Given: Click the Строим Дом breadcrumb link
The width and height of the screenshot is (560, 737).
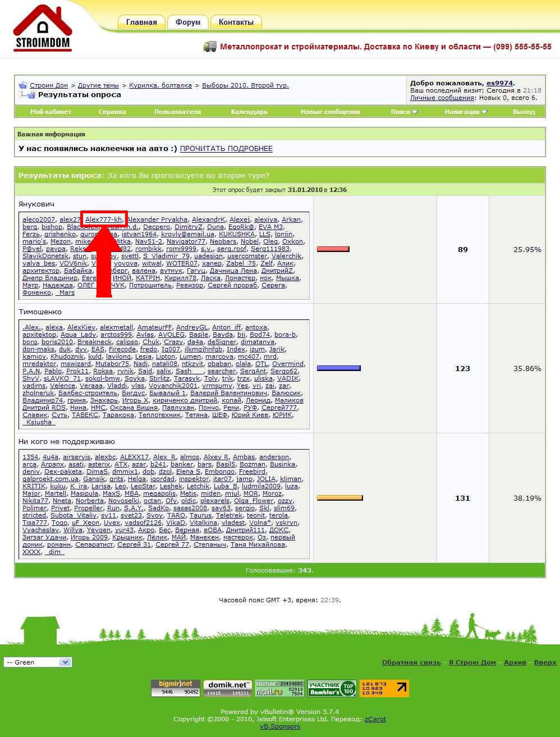Looking at the screenshot, I should click(x=49, y=85).
